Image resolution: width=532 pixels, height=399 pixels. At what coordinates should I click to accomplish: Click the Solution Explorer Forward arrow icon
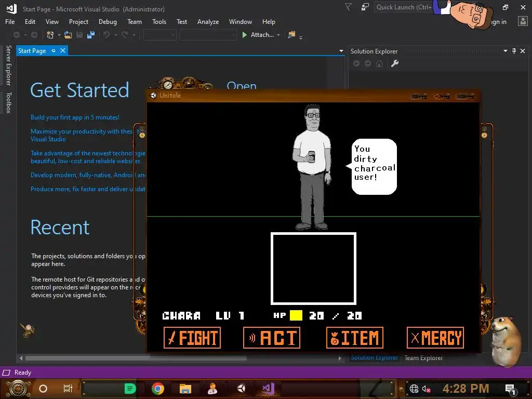point(368,63)
